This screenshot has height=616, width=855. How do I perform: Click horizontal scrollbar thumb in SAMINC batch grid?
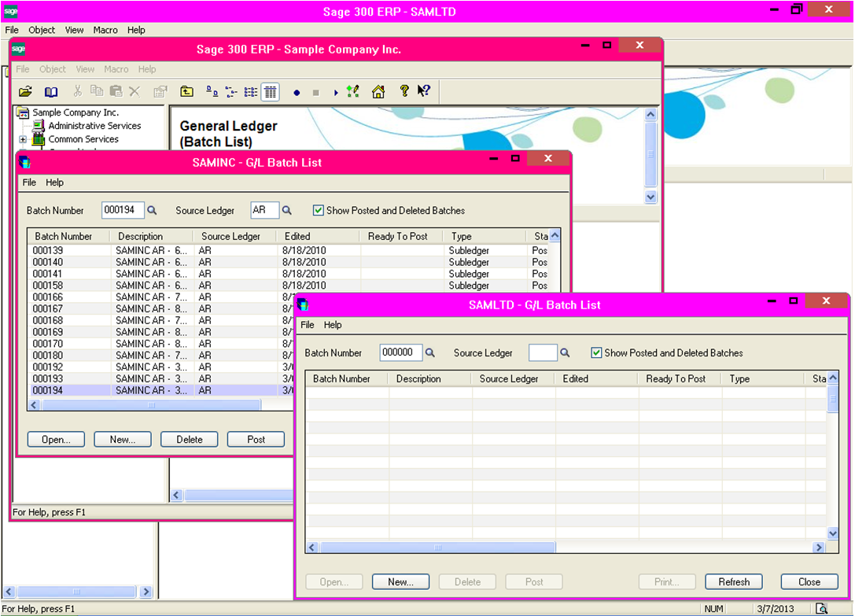tap(151, 405)
